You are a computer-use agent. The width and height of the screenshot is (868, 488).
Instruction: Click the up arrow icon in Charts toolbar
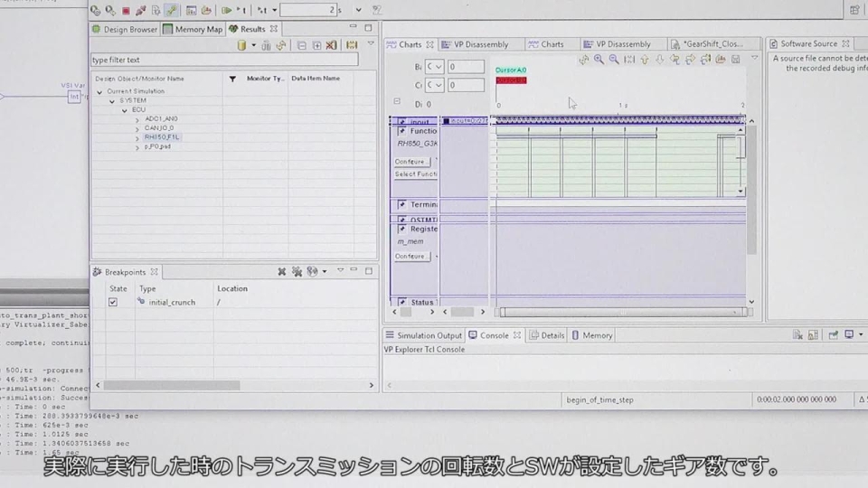coord(645,60)
